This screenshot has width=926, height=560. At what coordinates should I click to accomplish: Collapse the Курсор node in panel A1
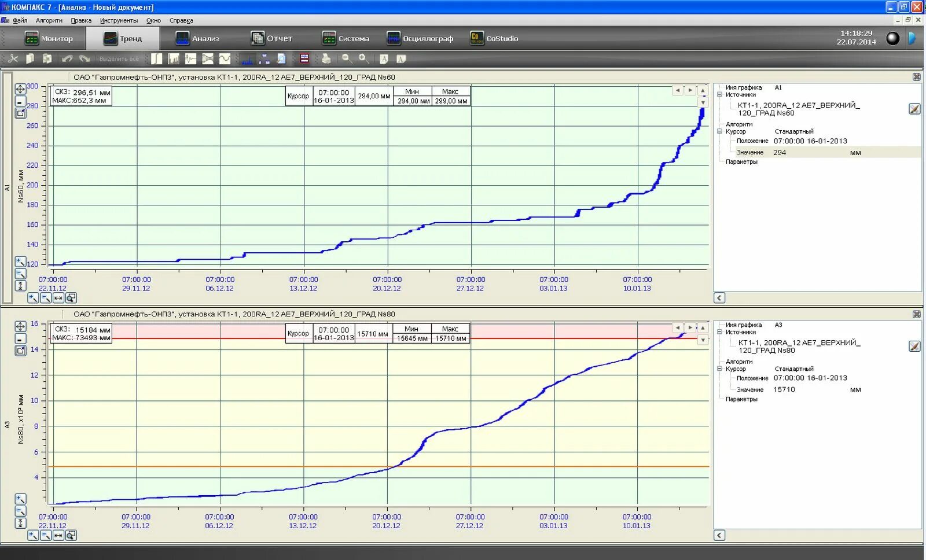(x=720, y=131)
